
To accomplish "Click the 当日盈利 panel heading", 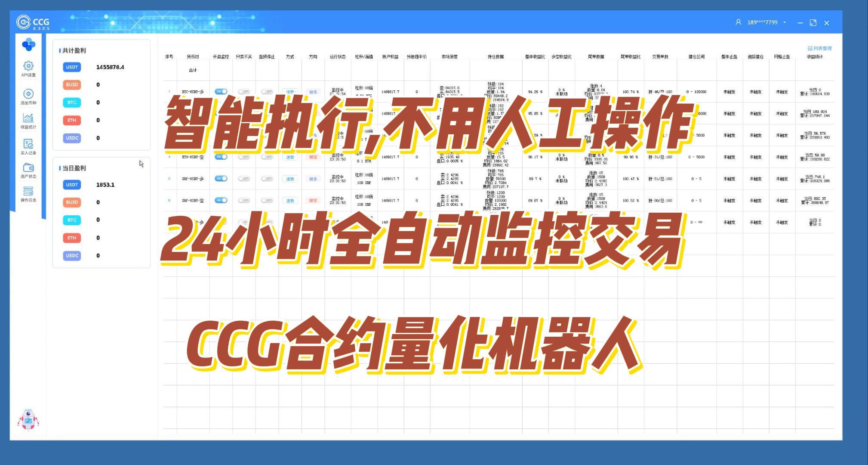I will [74, 168].
